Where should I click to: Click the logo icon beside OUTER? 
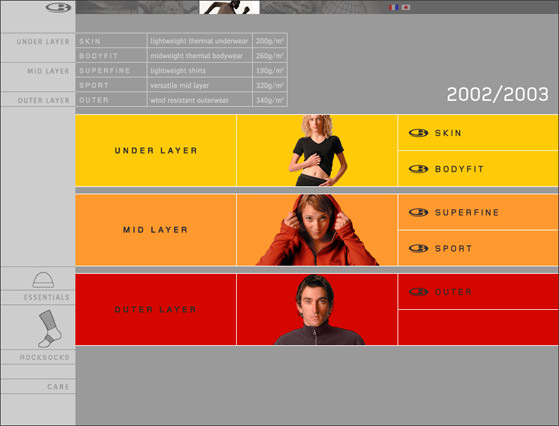pyautogui.click(x=418, y=292)
